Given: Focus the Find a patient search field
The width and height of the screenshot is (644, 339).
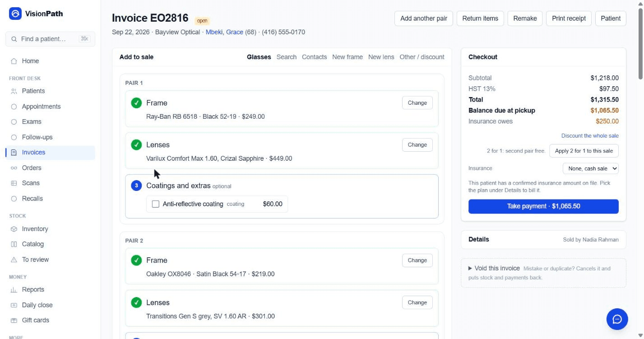Looking at the screenshot, I should [x=50, y=39].
